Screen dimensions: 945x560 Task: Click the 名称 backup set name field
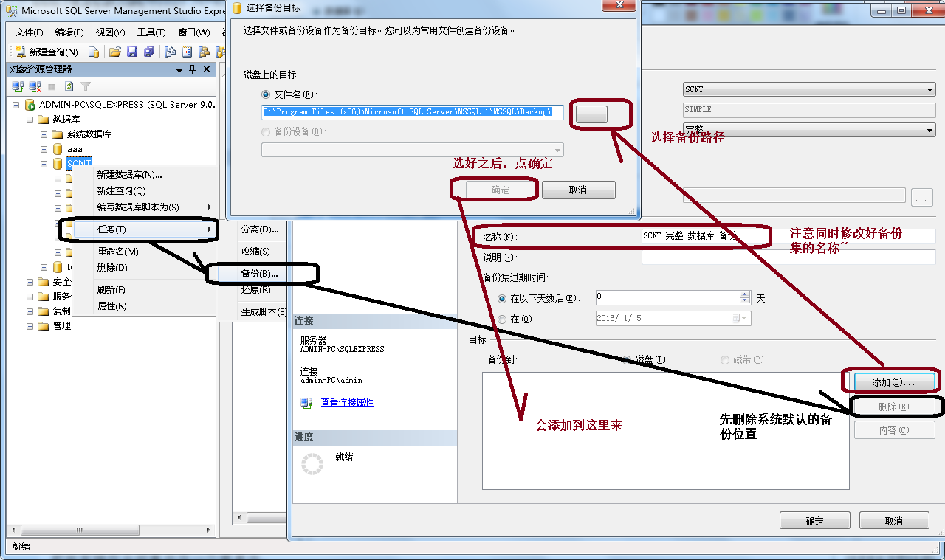pyautogui.click(x=788, y=236)
